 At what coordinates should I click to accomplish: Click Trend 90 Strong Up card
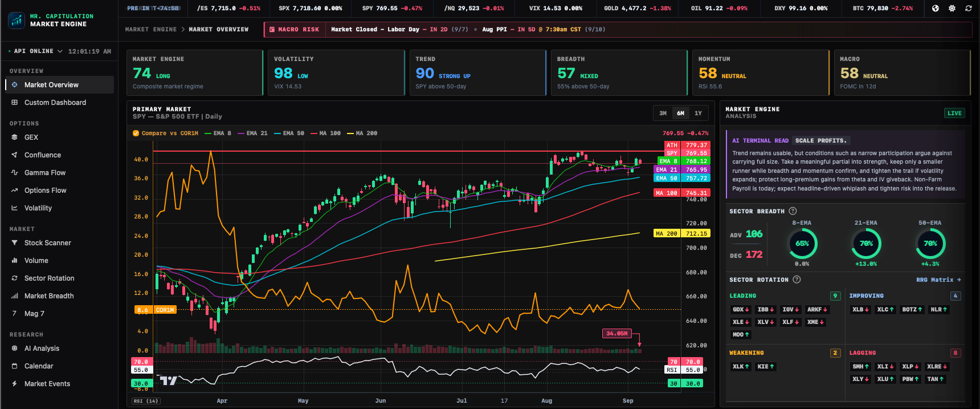(x=477, y=72)
